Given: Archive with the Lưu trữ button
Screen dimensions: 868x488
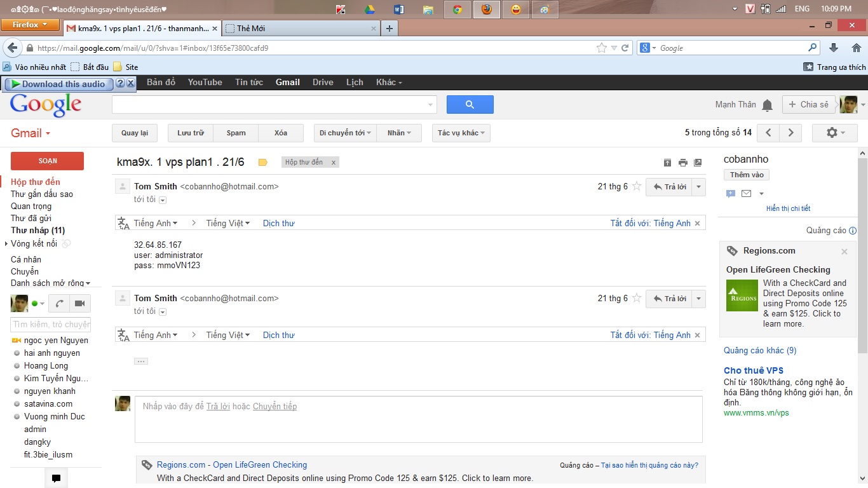Looking at the screenshot, I should click(191, 133).
